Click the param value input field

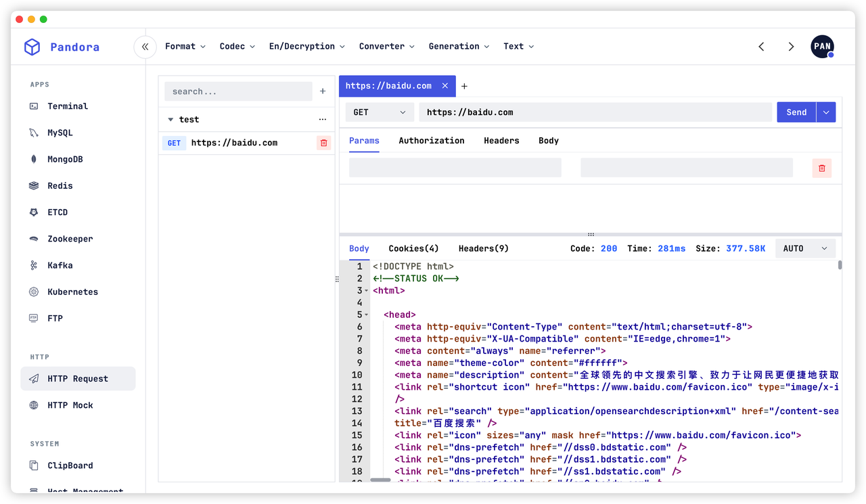(687, 168)
